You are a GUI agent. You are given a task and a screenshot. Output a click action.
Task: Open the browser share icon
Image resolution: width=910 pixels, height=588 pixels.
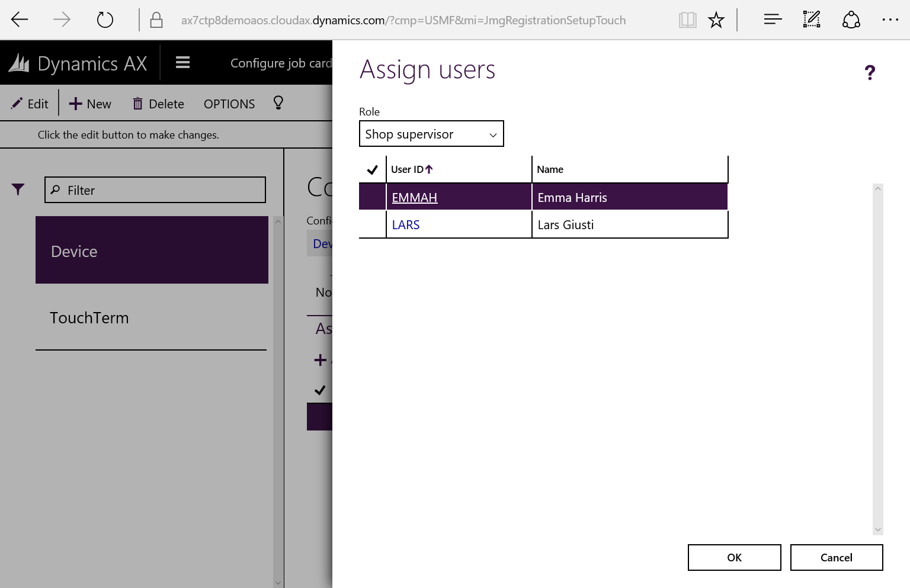pos(851,20)
